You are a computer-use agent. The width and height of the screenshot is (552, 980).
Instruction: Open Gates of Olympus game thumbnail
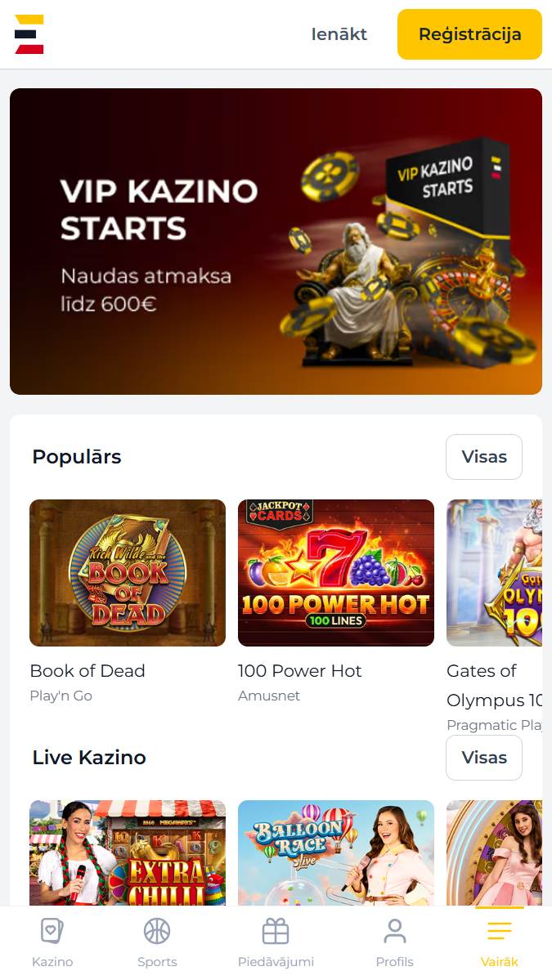(494, 572)
